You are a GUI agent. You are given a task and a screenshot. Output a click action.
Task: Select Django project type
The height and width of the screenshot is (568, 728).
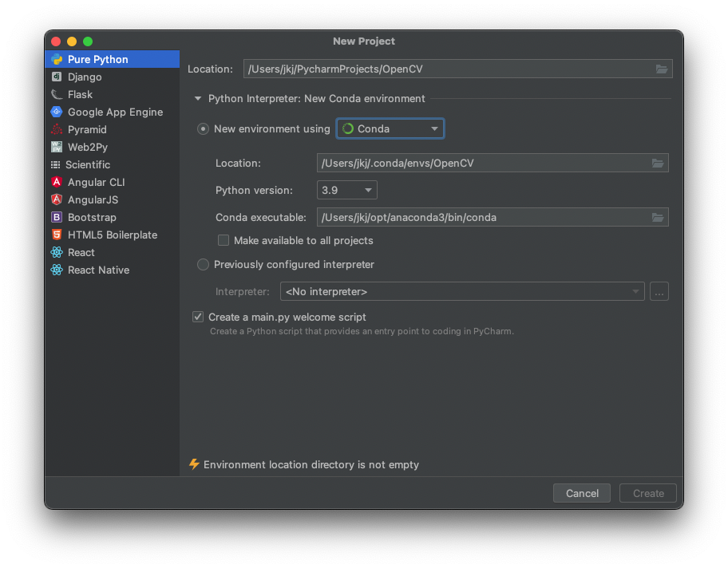click(113, 77)
